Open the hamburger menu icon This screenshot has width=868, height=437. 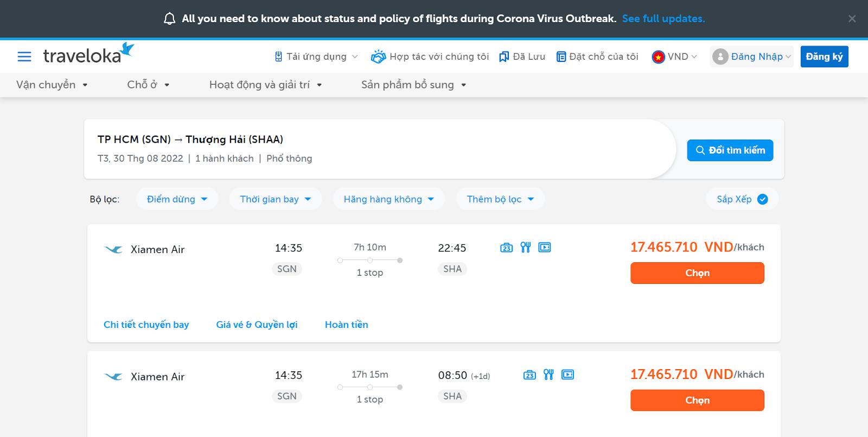tap(24, 56)
